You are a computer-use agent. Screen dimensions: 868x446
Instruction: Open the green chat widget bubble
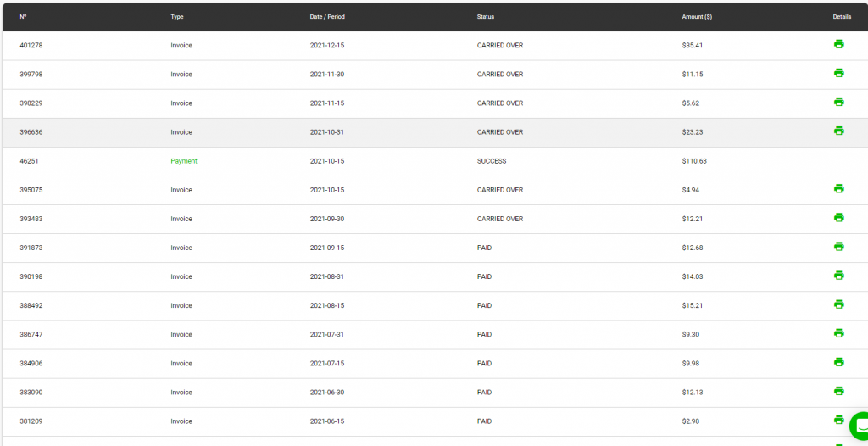(861, 426)
